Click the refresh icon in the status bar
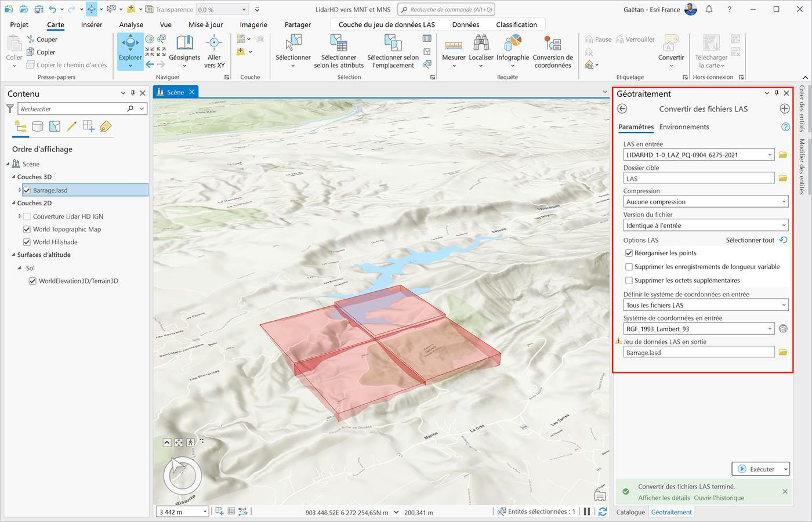Image resolution: width=812 pixels, height=522 pixels. (x=603, y=512)
